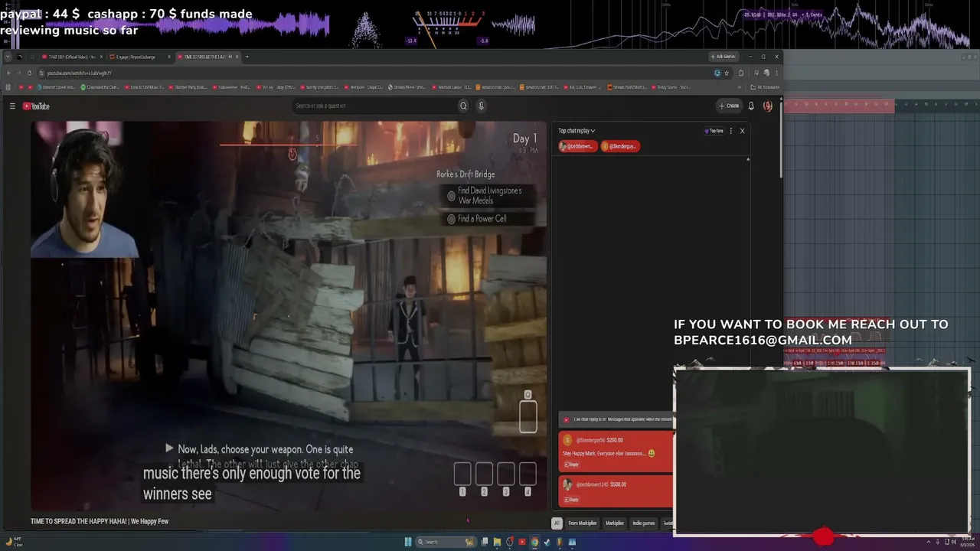Viewport: 980px width, 551px height.
Task: Click the YouTube search magnifier button
Action: point(463,106)
